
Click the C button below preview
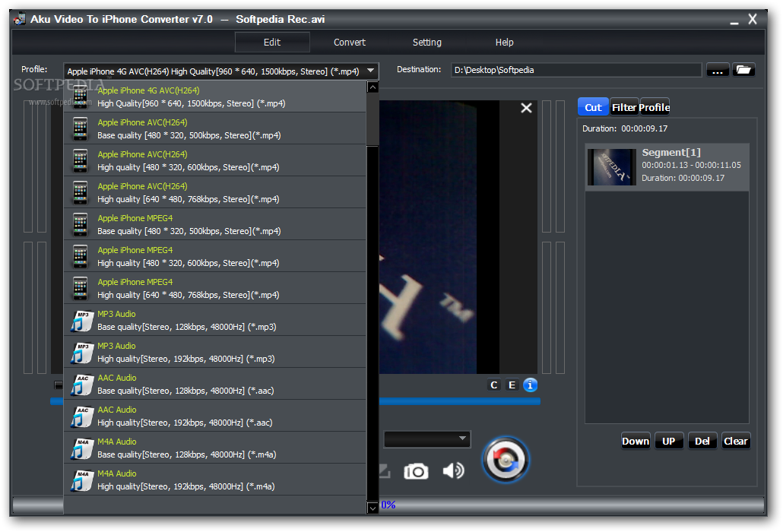point(494,385)
